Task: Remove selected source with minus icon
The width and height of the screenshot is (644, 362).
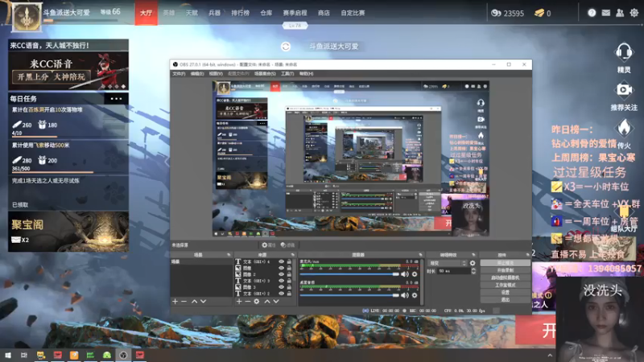Action: pos(248,301)
